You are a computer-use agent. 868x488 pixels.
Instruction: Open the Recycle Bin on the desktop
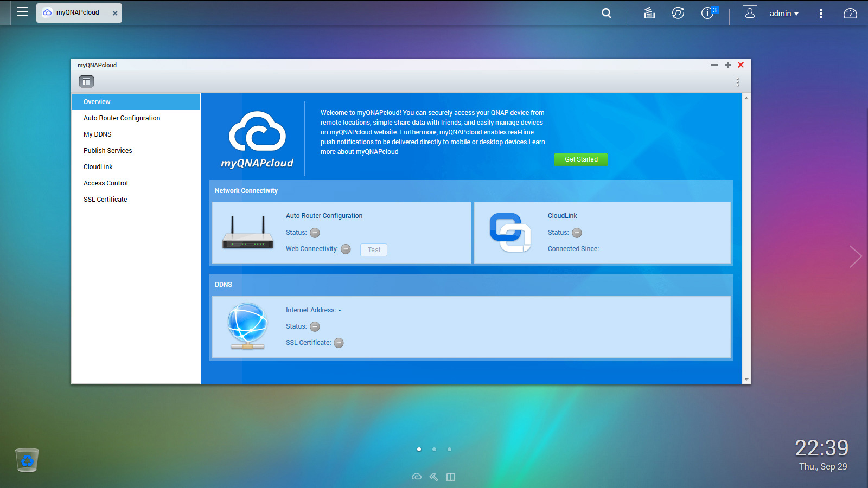[x=27, y=460]
